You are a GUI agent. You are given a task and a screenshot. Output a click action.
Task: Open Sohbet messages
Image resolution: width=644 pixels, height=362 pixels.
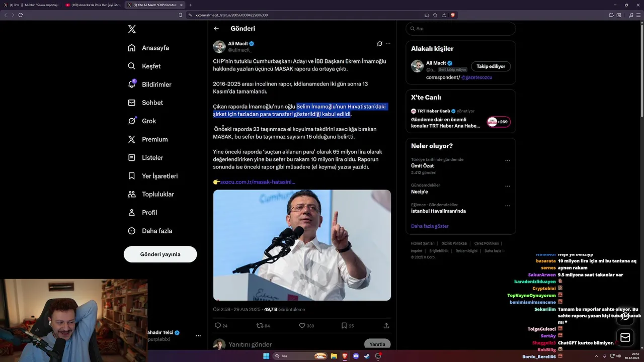pos(145,103)
